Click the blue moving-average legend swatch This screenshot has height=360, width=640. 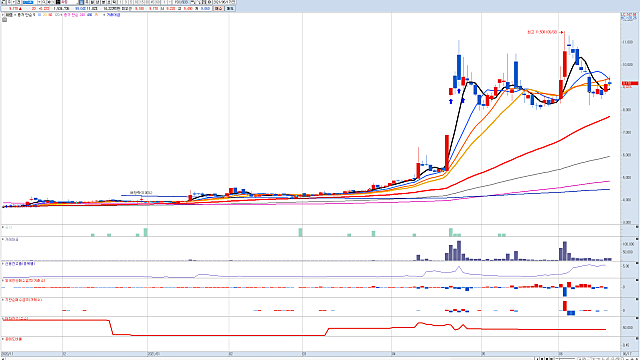tap(40, 15)
